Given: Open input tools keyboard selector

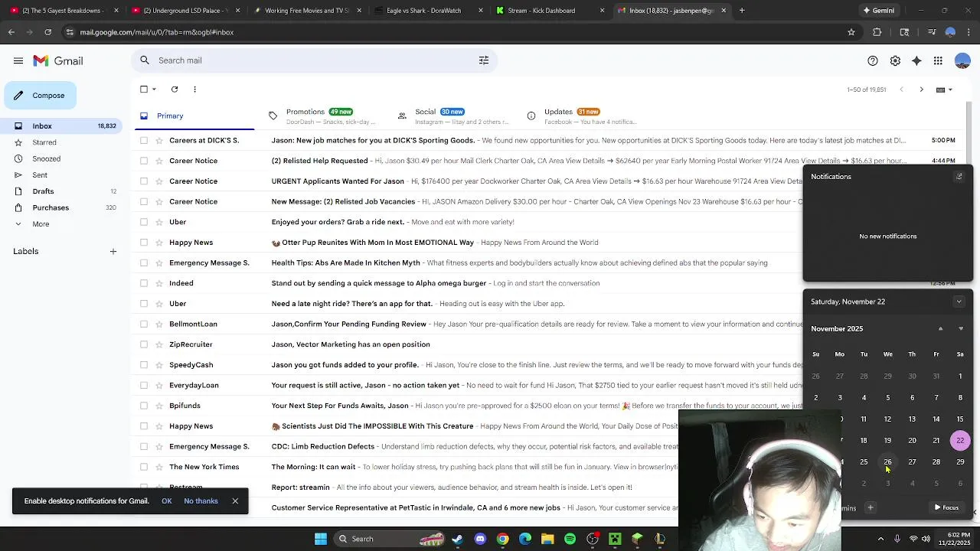Looking at the screenshot, I should [x=944, y=90].
